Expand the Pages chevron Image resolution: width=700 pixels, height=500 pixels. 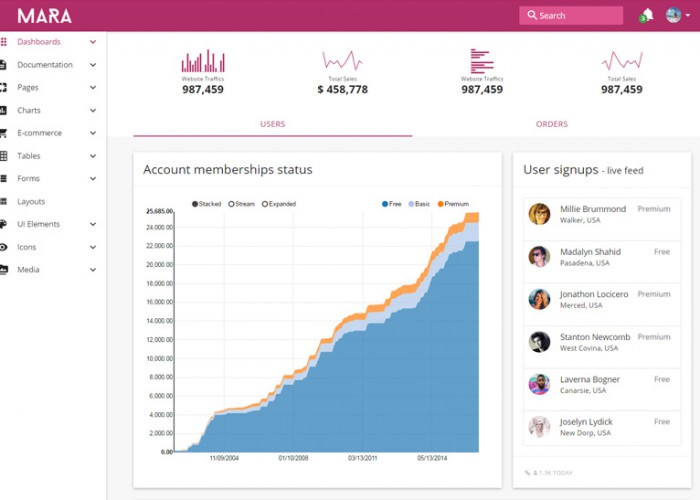coord(93,88)
